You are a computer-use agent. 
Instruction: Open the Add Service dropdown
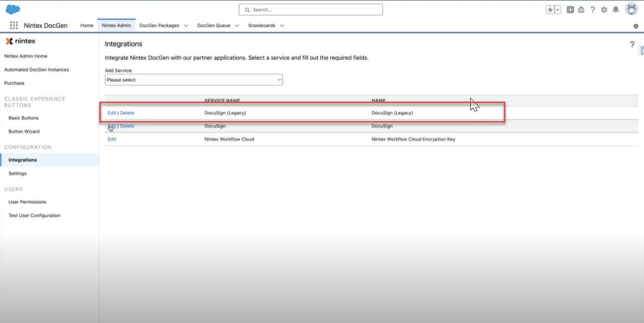tap(194, 80)
